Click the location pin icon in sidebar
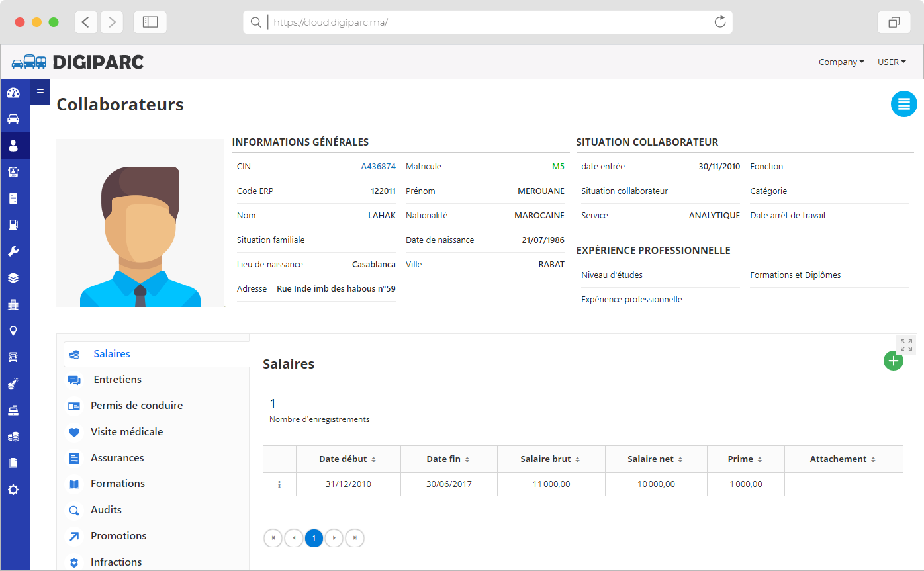Viewport: 924px width, 571px height. pos(13,331)
